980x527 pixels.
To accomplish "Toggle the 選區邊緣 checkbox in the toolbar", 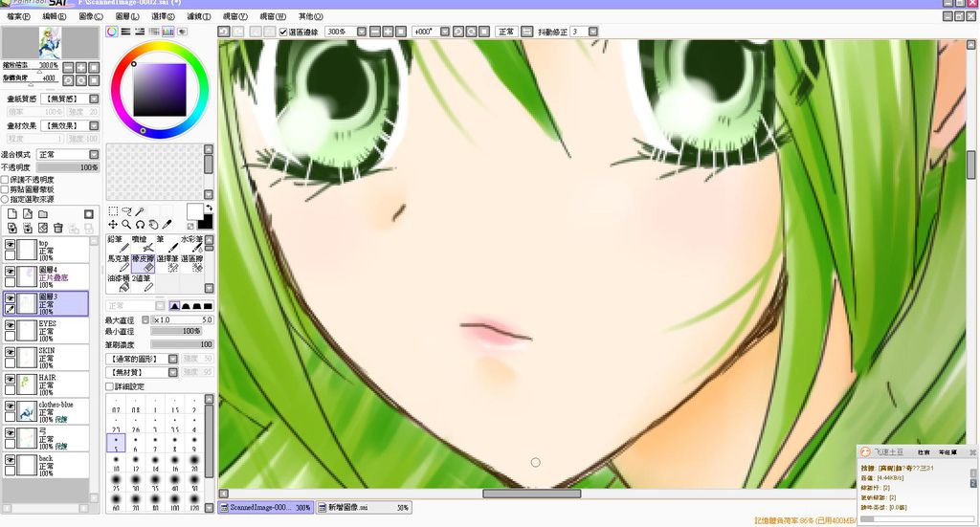I will click(283, 32).
